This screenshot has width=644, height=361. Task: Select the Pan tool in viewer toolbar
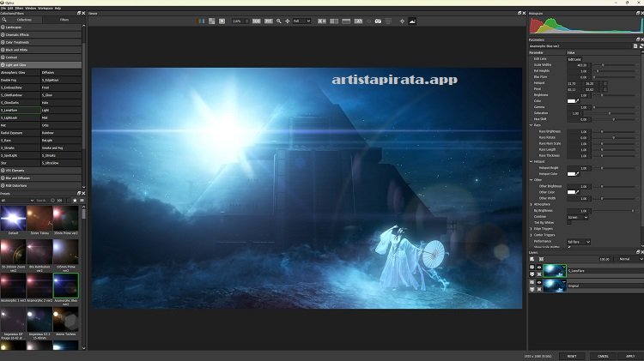tap(288, 21)
